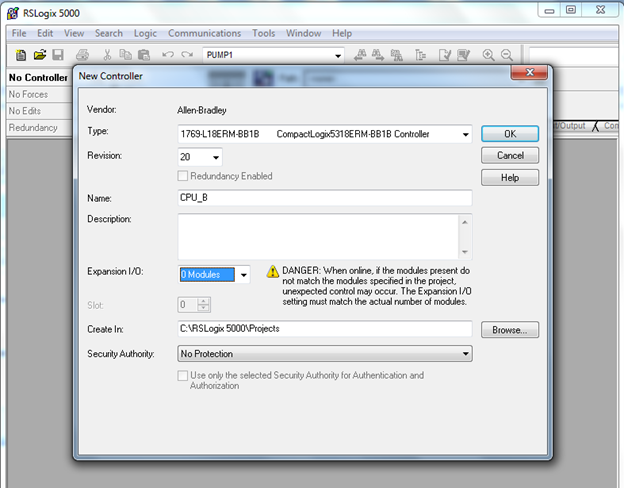624x488 pixels.
Task: Open the View menu
Action: tap(74, 33)
